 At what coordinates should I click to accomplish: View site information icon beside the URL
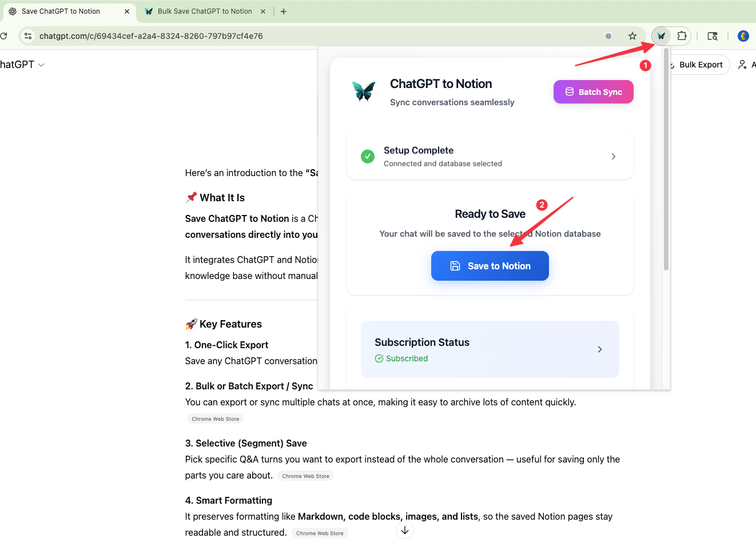coord(28,36)
